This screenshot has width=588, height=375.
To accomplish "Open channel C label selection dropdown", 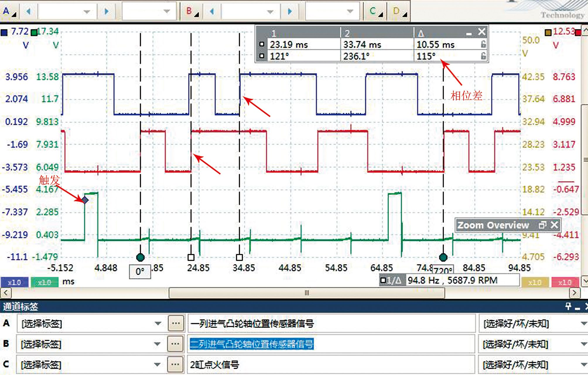I will pyautogui.click(x=158, y=364).
